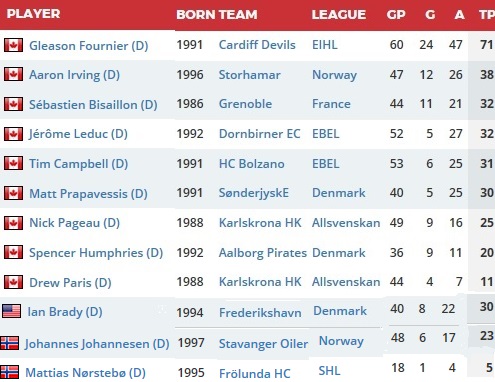Click the Canadian flag beside Nick Pageau
This screenshot has width=495, height=382.
[x=13, y=223]
